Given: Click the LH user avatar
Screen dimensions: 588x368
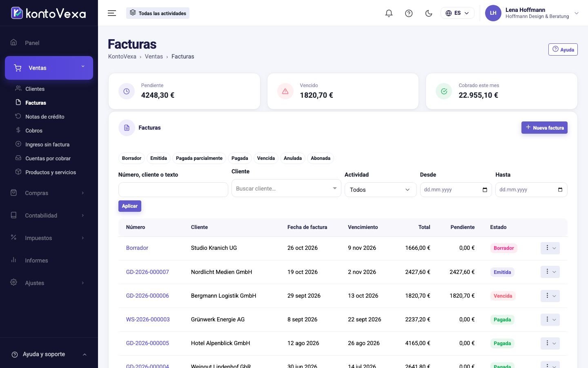Looking at the screenshot, I should click(x=493, y=13).
